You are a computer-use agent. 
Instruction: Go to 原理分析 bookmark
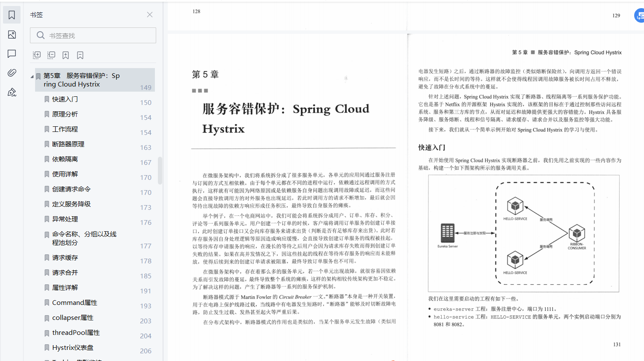coord(65,114)
